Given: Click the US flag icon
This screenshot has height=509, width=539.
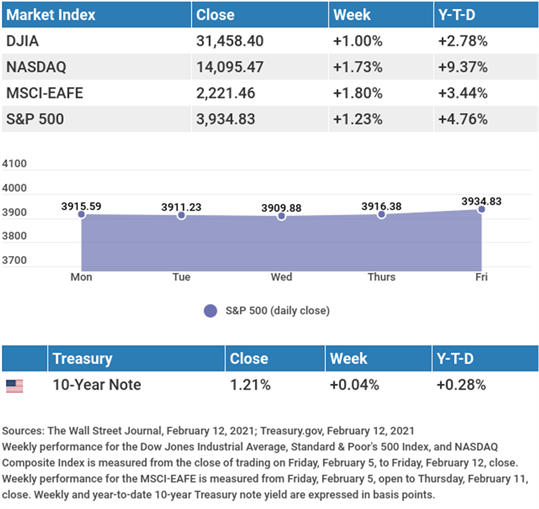Looking at the screenshot, I should [14, 386].
